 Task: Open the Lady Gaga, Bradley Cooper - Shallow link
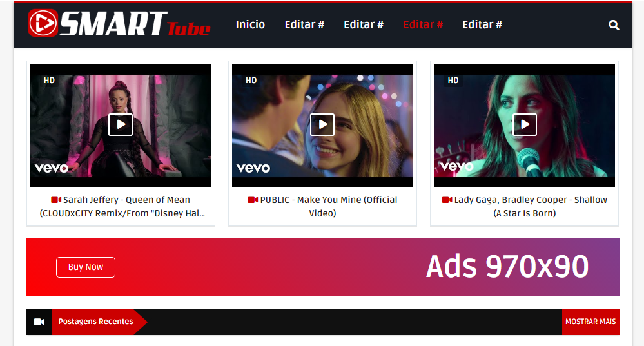click(x=525, y=206)
